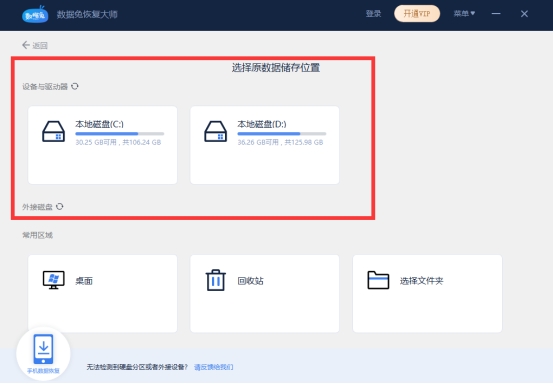Click the 选择文件夹 label
Screen dimensions: 553x384
tap(421, 281)
